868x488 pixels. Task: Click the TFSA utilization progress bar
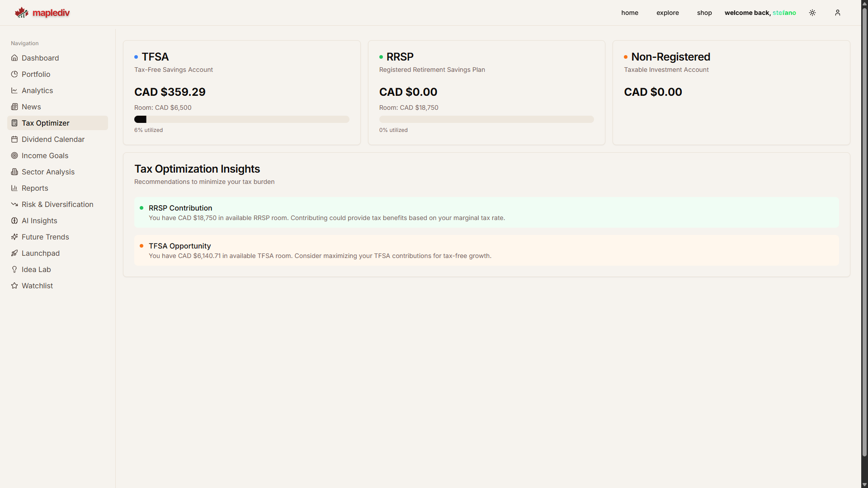[x=241, y=119]
